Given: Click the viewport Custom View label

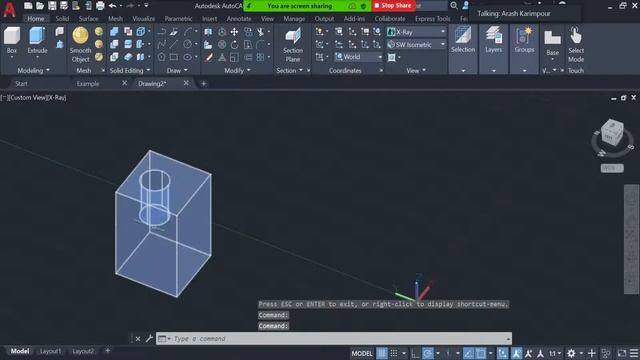Looking at the screenshot, I should click(27, 98).
